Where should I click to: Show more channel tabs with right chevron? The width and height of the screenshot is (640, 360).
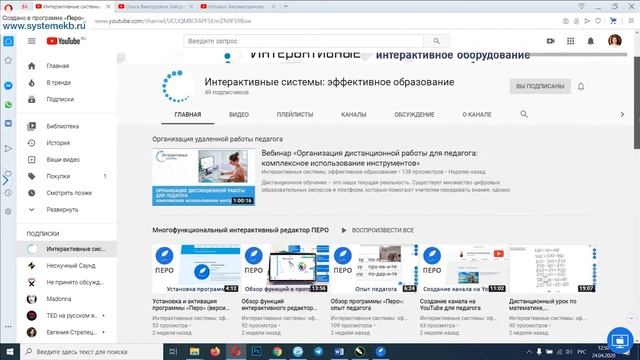point(622,115)
